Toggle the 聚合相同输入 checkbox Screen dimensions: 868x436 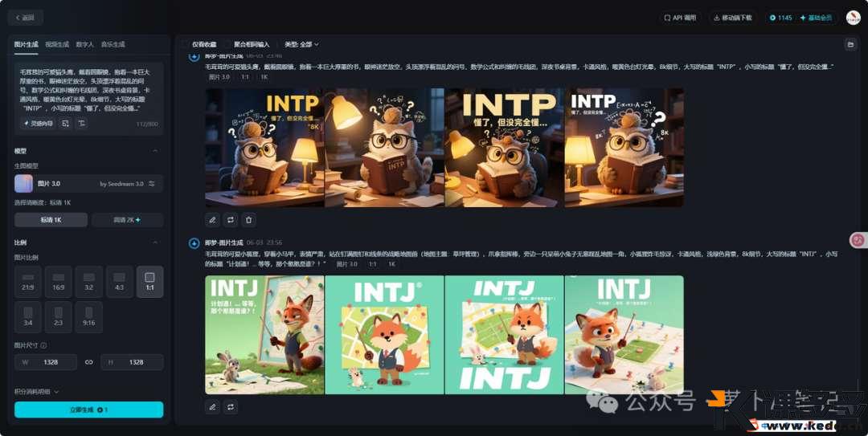coord(227,44)
